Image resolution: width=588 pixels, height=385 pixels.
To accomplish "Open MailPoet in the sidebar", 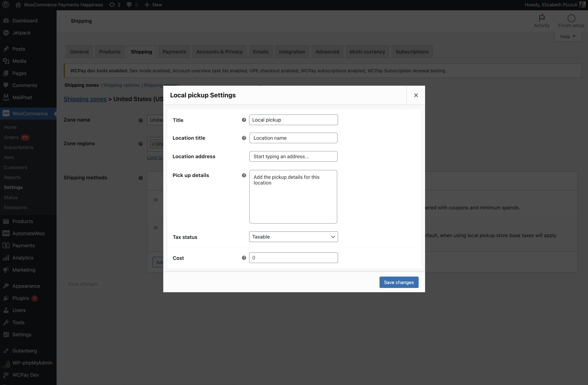I will pos(22,97).
